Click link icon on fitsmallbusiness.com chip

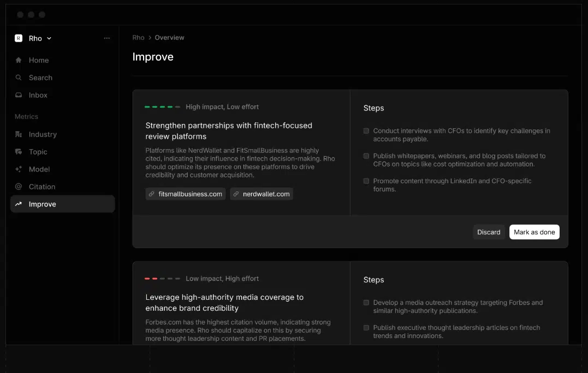click(151, 194)
